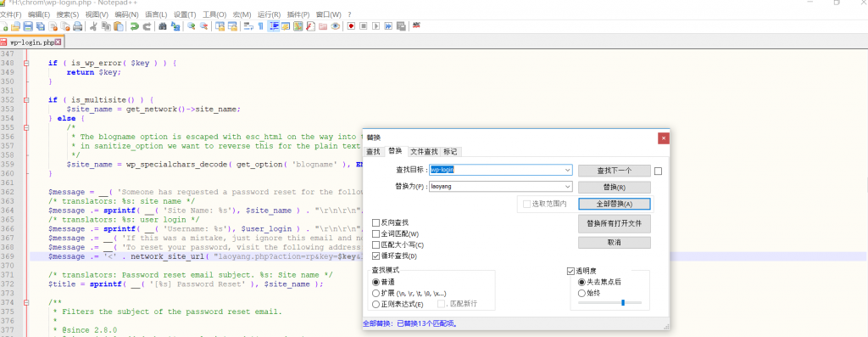Start macro recording with the red dot icon
This screenshot has width=868, height=337.
coord(351,26)
